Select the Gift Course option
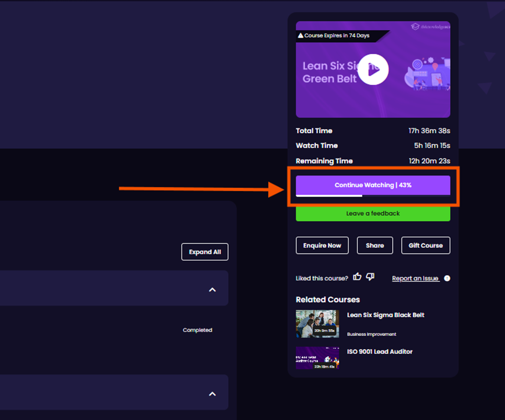 [425, 245]
